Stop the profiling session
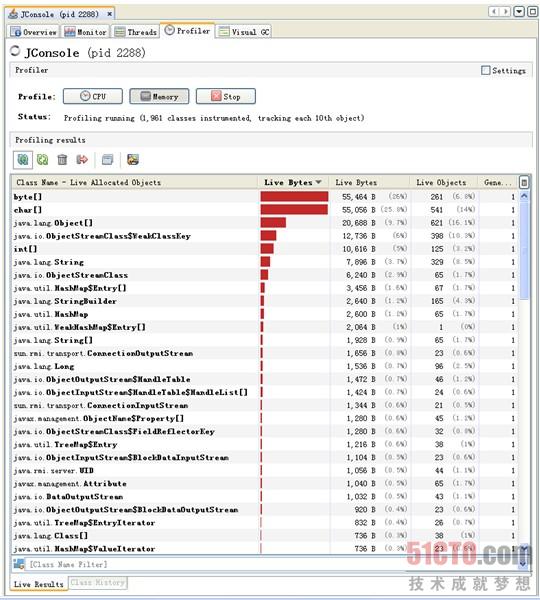Image resolution: width=540 pixels, height=600 pixels. click(x=226, y=96)
